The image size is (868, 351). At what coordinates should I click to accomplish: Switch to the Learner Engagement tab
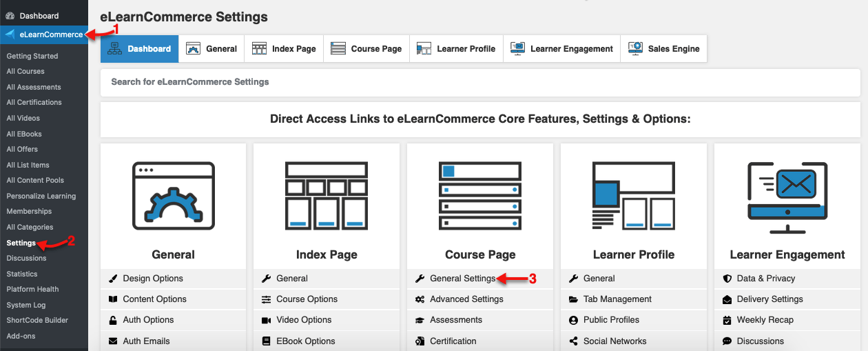[x=562, y=49]
